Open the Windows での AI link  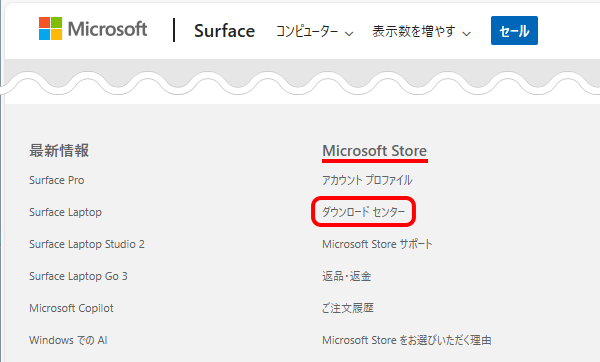[x=68, y=340]
